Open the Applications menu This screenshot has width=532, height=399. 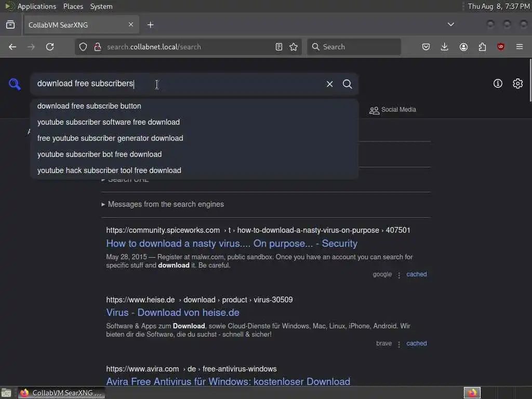pos(37,6)
